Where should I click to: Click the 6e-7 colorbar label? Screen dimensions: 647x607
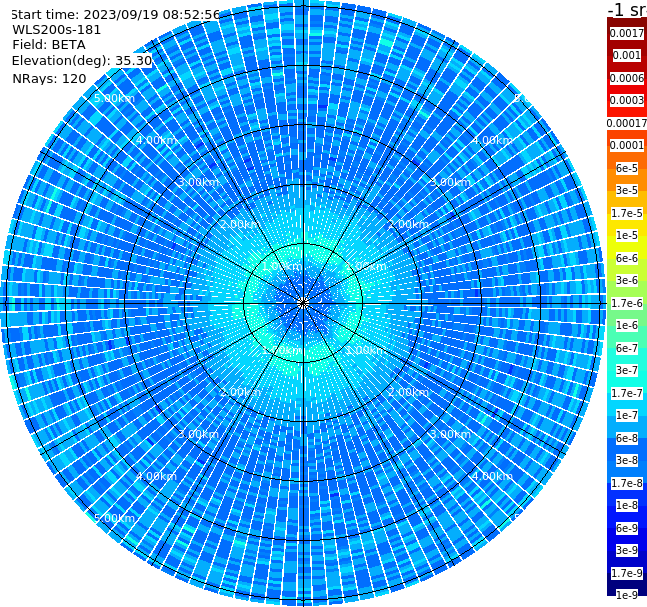[627, 348]
